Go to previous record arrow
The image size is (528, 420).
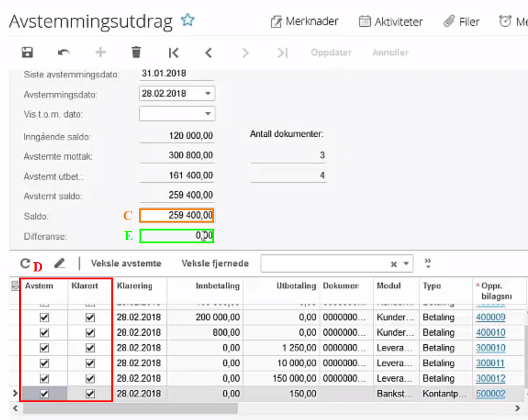pyautogui.click(x=209, y=53)
